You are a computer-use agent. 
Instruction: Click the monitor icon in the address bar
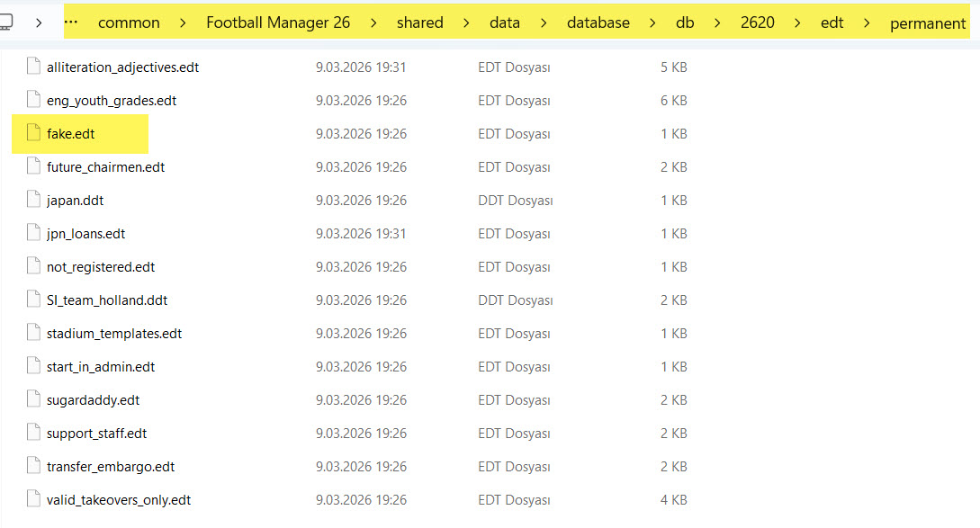6,22
